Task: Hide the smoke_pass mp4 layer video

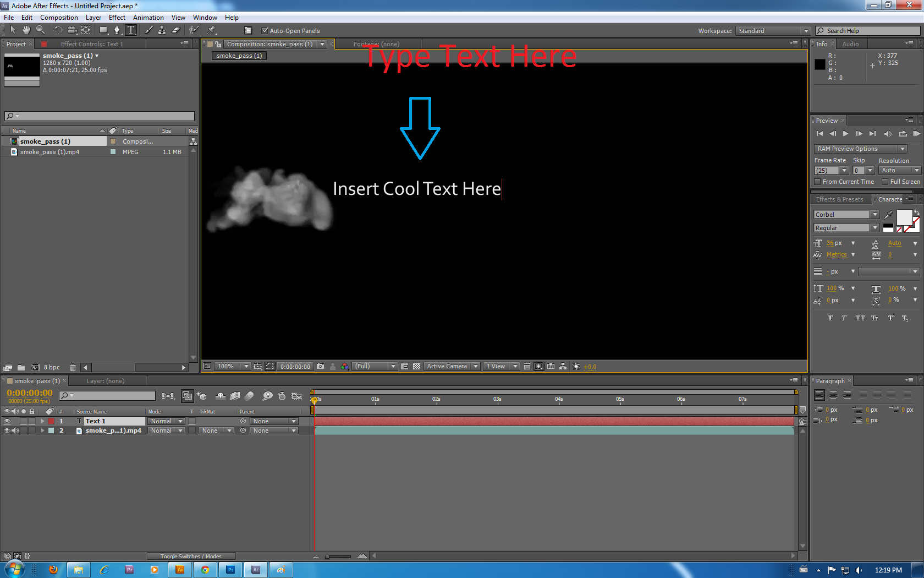Action: (x=7, y=430)
